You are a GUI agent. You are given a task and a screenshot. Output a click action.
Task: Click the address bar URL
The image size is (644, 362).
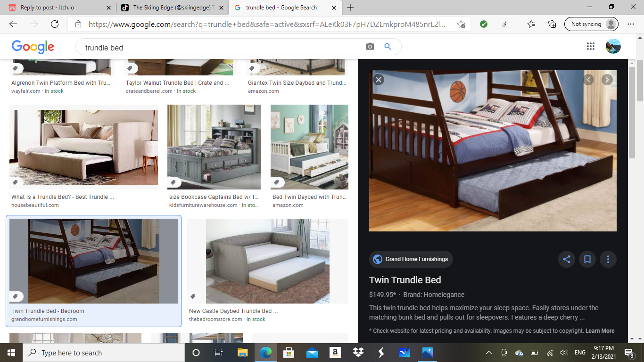(267, 25)
